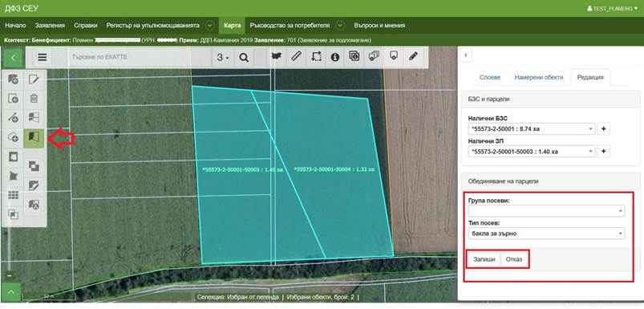Click the stacked info layers icon
Viewport: 644px width, 309px height.
[x=354, y=56]
